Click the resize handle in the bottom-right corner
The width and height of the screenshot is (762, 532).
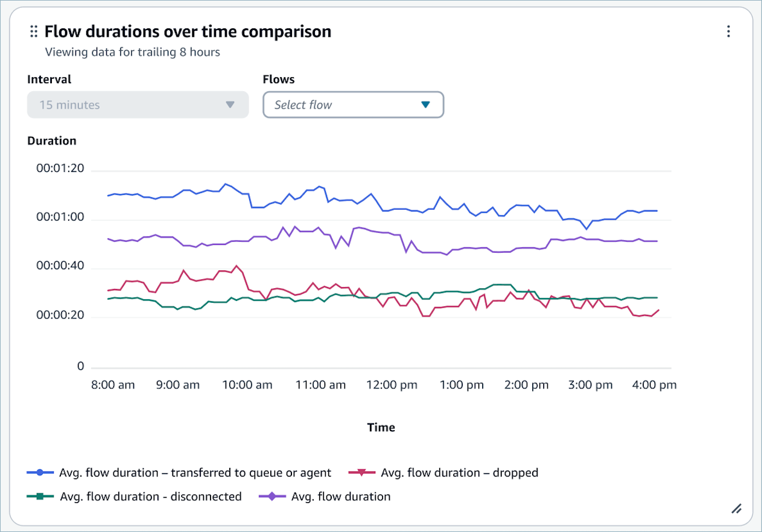point(737,509)
